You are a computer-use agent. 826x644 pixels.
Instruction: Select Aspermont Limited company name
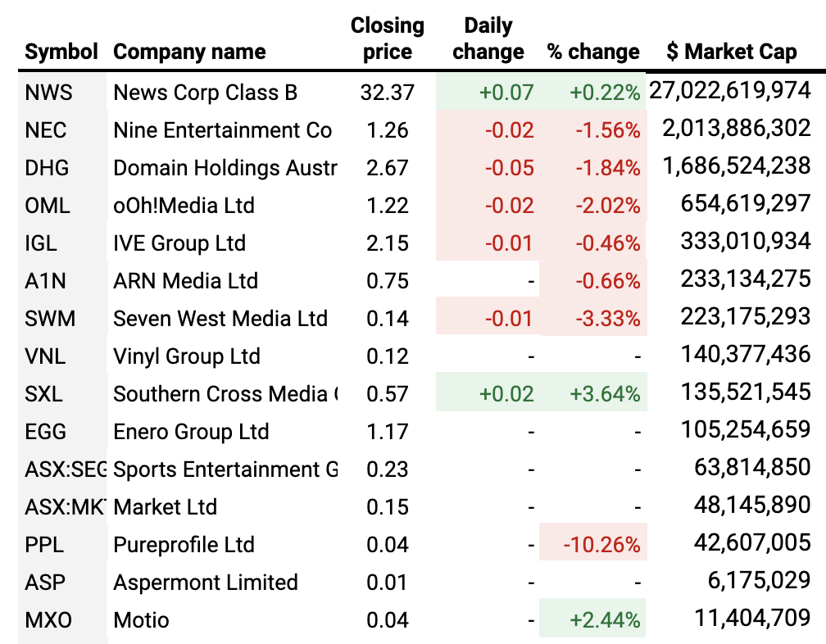[x=205, y=583]
